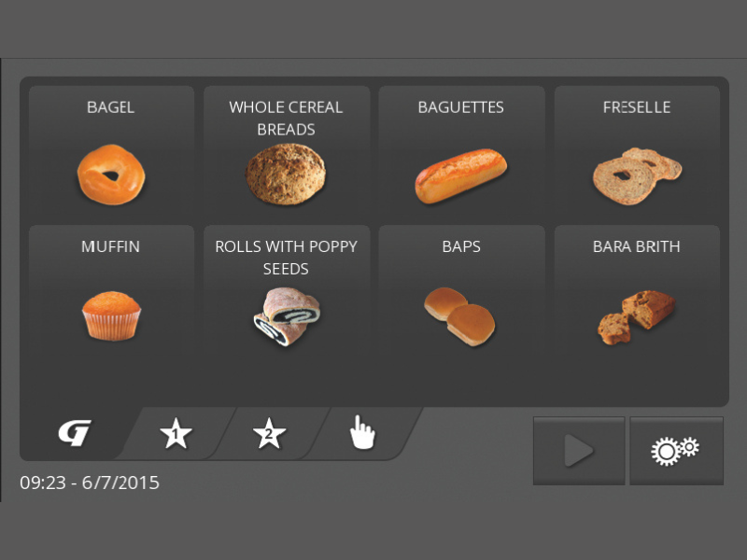This screenshot has width=747, height=560.
Task: Click the ROLLS WITH POPPY SEEDS title
Action: click(286, 258)
